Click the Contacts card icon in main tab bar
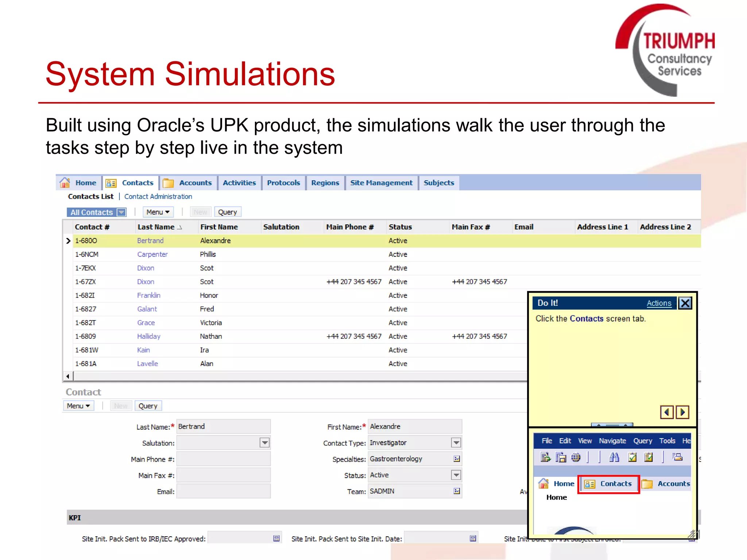 point(111,183)
